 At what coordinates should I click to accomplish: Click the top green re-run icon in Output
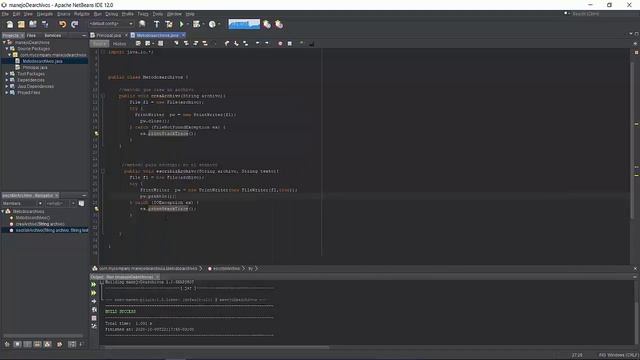tap(94, 284)
